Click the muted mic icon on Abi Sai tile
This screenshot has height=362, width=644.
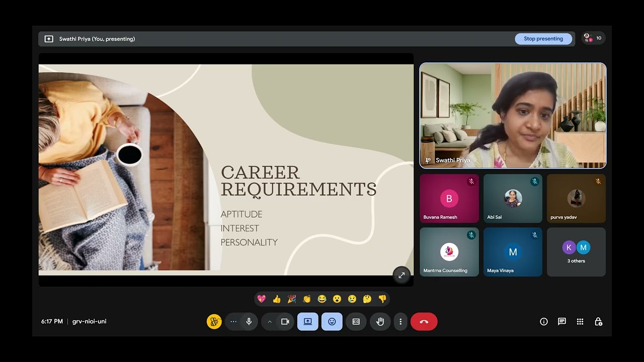(x=535, y=182)
